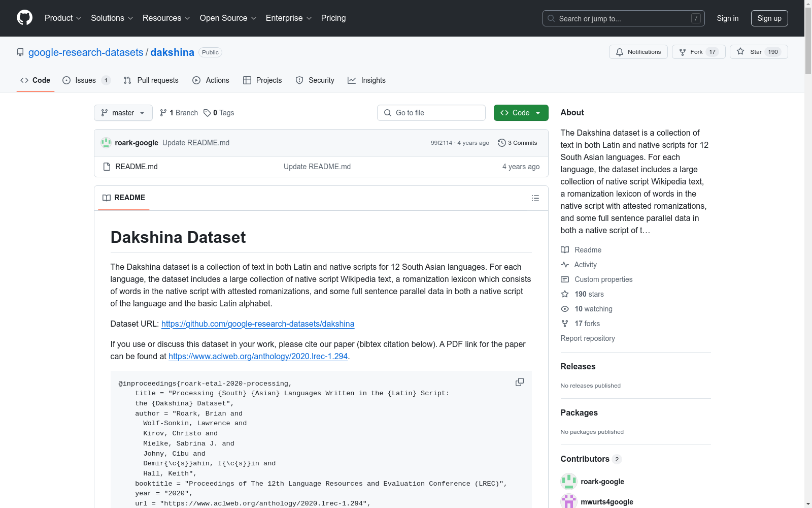Copy the bibtex citation code block
812x508 pixels.
click(520, 382)
